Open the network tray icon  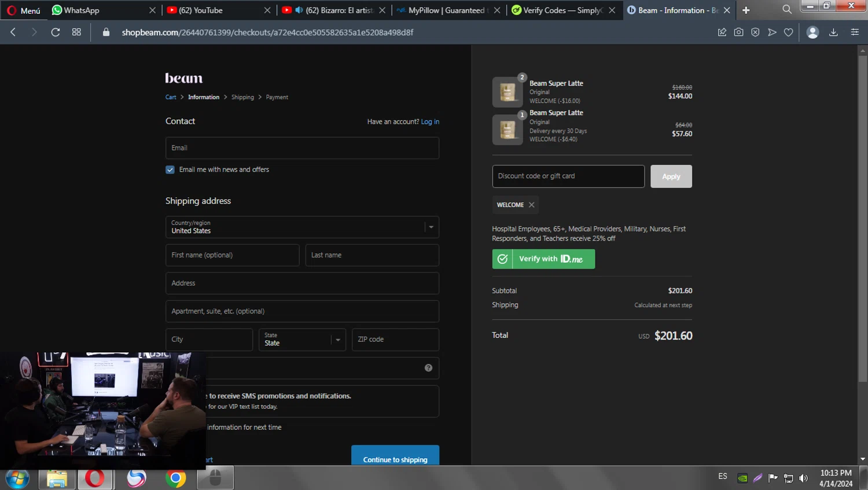(788, 478)
